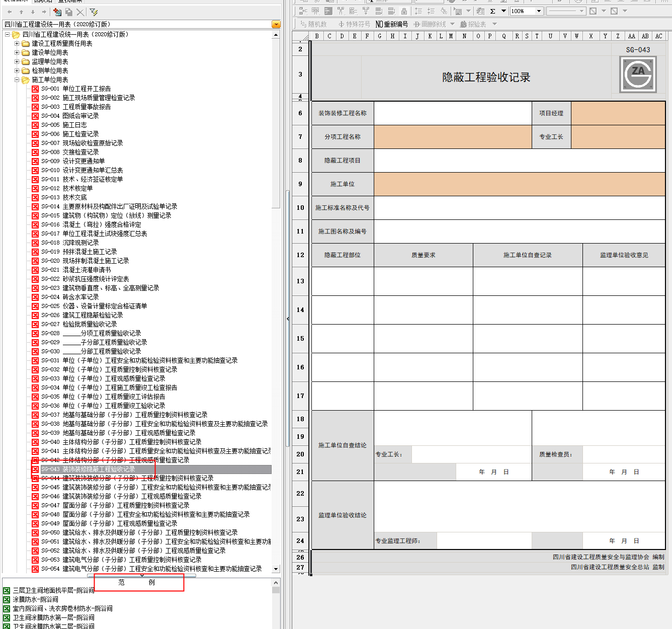Click the second line spacing icon

coord(431,11)
